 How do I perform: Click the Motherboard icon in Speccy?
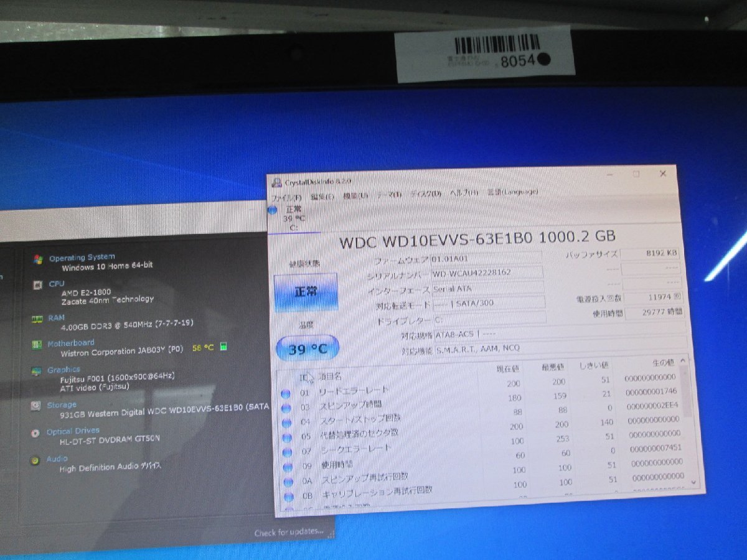coord(36,345)
